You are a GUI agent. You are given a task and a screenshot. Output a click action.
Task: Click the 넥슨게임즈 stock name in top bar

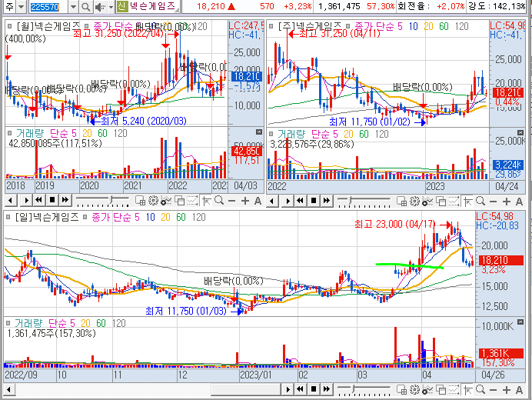[x=152, y=6]
